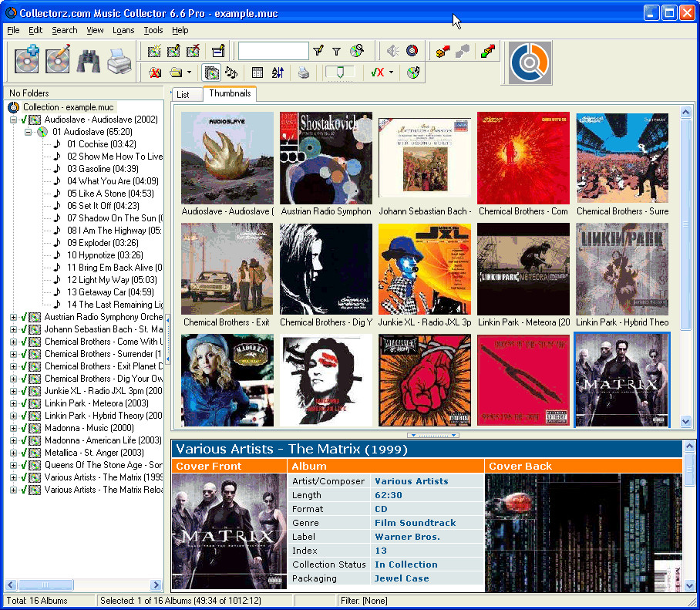Image resolution: width=700 pixels, height=610 pixels.
Task: Click the green check red X icon
Action: pos(378,72)
